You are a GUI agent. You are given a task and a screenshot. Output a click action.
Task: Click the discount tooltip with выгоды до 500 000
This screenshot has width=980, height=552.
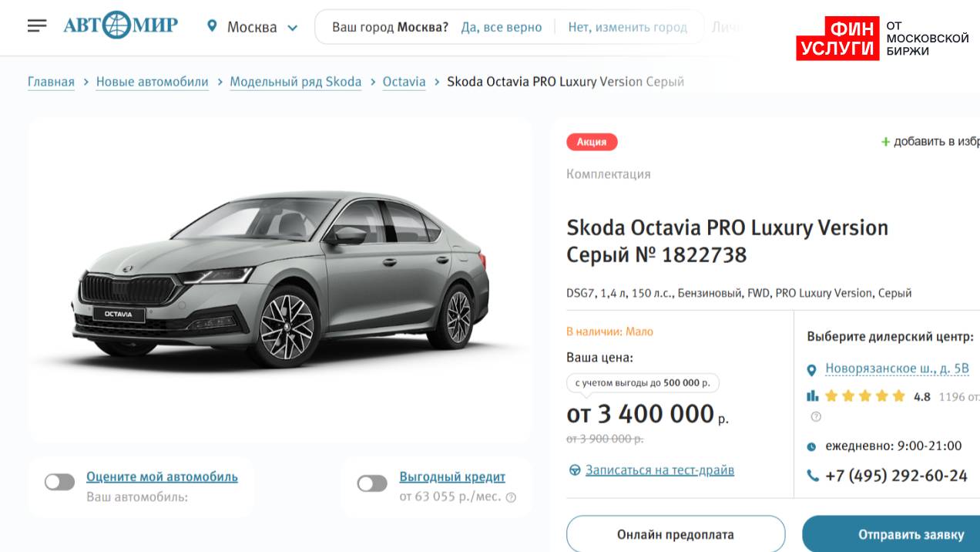pos(643,382)
